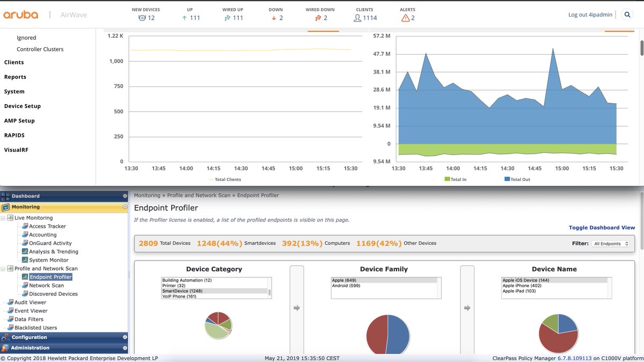
Task: Open the Clients user icon in header
Action: coord(357,18)
